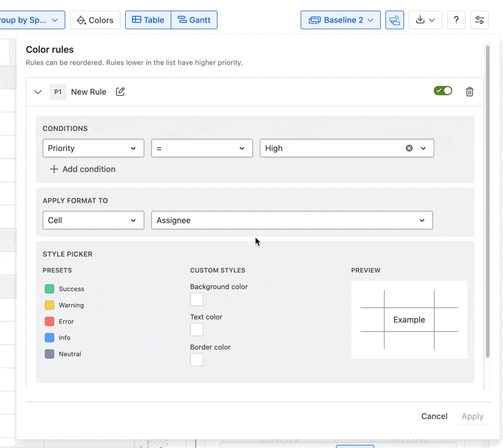Collapse the New Rule section chevron

[x=38, y=92]
